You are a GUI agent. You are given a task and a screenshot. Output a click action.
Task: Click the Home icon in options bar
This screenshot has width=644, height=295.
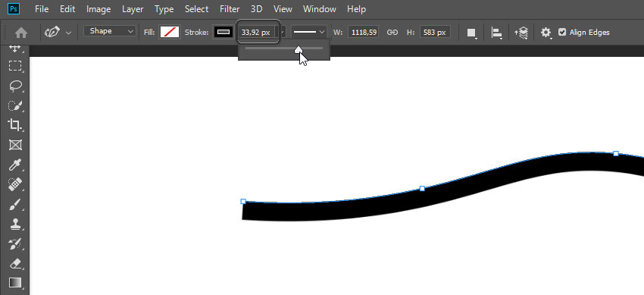[x=21, y=33]
